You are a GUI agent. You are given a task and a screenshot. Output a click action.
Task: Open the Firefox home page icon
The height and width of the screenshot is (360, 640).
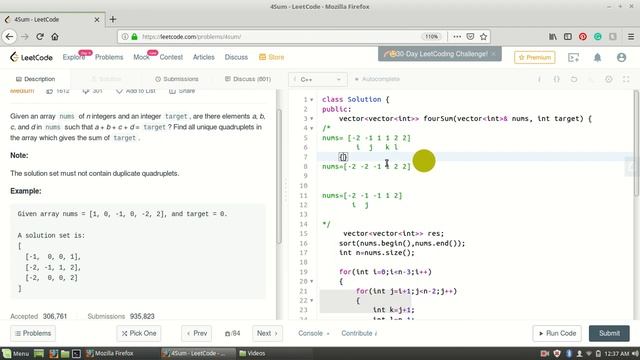click(55, 37)
